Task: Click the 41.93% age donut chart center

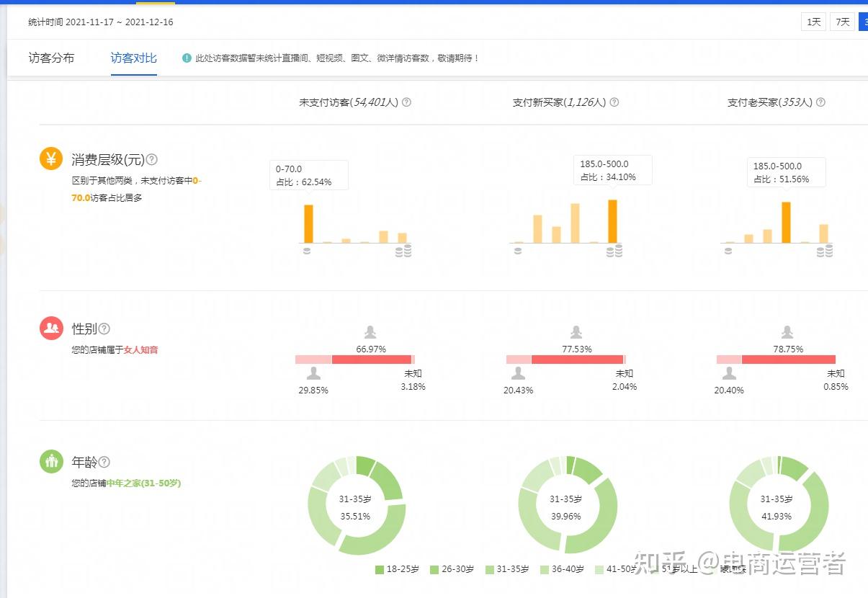Action: pyautogui.click(x=777, y=506)
